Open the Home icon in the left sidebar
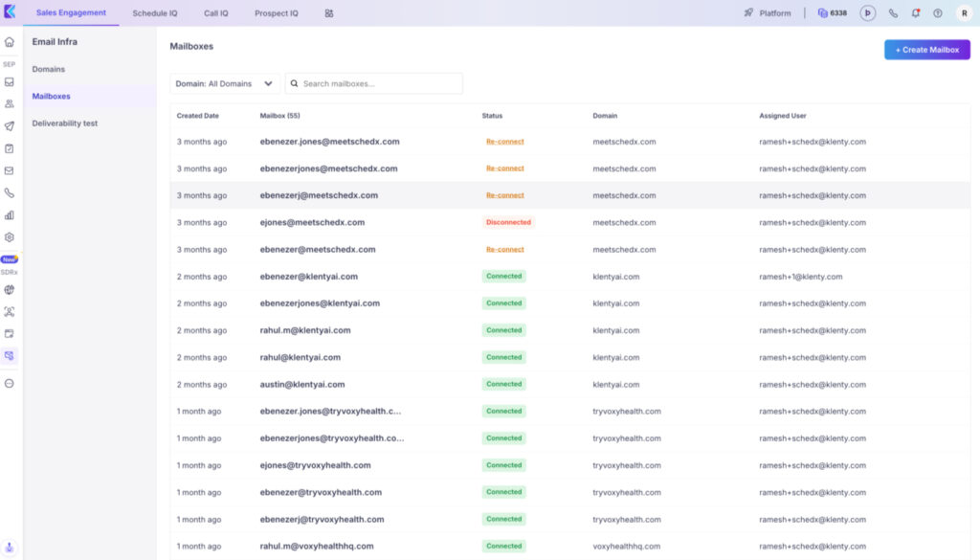980x560 pixels. coord(10,42)
